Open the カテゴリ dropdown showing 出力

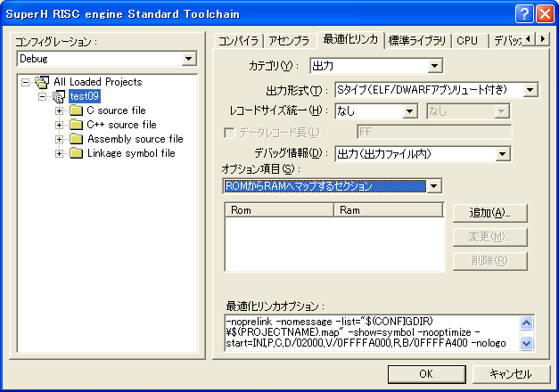[435, 65]
